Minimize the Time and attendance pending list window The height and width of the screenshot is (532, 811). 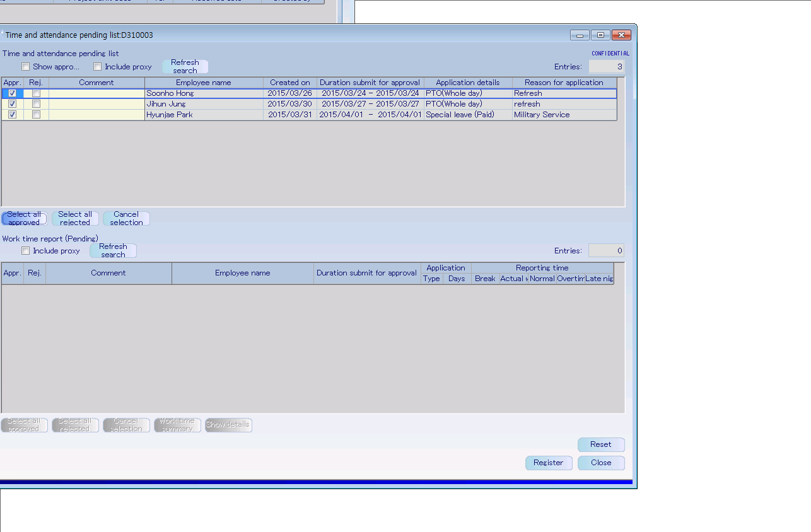coord(580,35)
